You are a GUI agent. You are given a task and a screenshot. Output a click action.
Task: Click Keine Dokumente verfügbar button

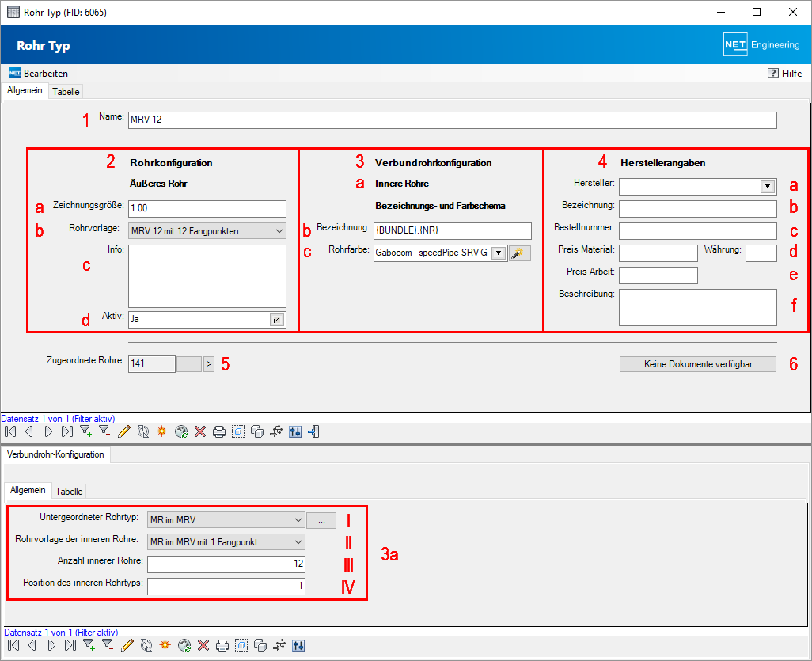tap(698, 364)
